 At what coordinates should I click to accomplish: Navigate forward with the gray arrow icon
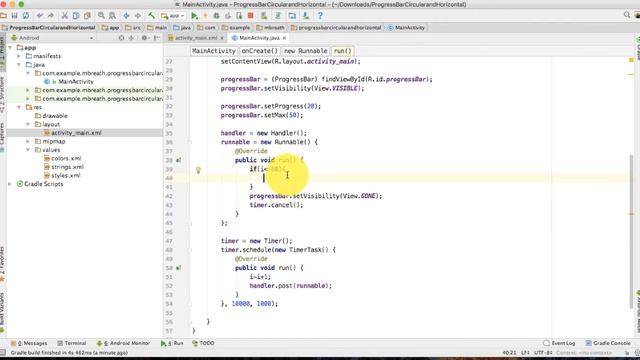tap(138, 16)
